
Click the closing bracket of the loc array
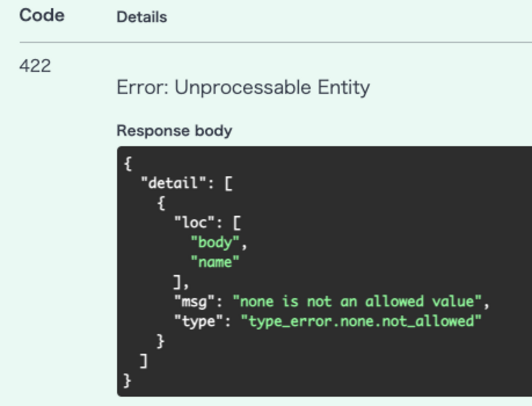[x=178, y=282]
